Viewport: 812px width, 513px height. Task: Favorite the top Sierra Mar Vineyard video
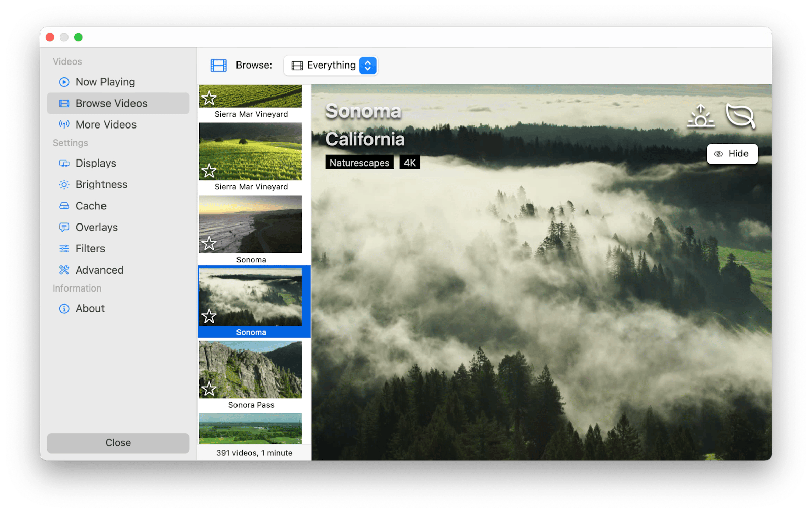(209, 98)
